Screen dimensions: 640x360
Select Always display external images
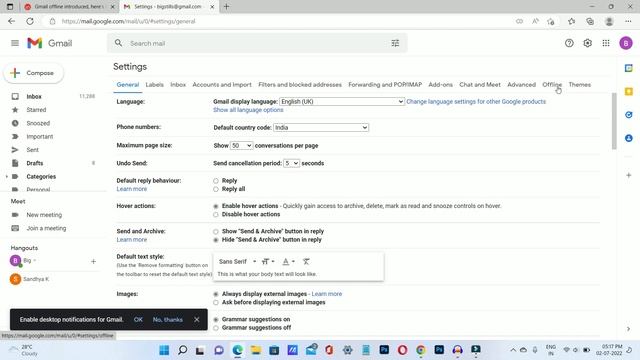(x=216, y=294)
